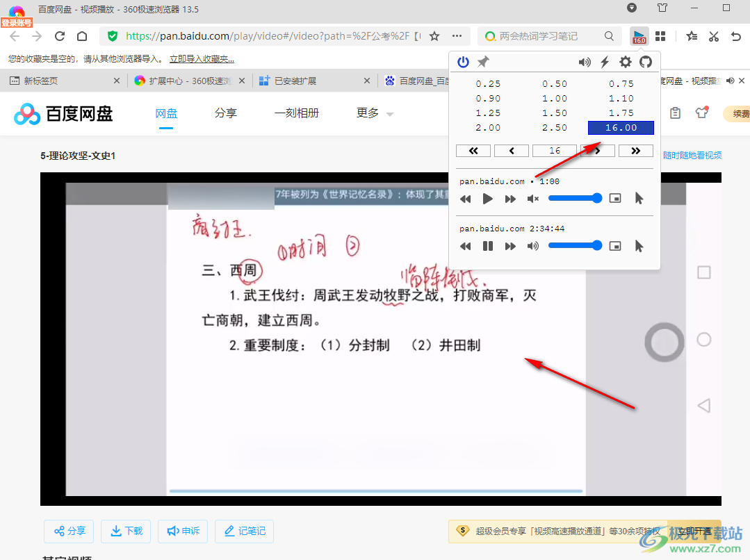Pin the speed controller popup

tap(483, 62)
